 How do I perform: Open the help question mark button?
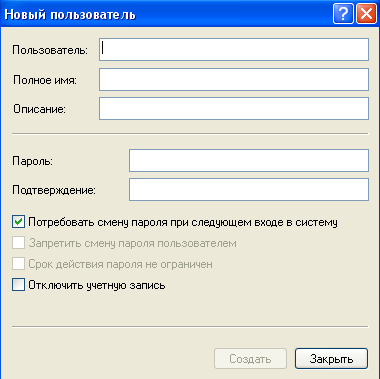pyautogui.click(x=343, y=14)
